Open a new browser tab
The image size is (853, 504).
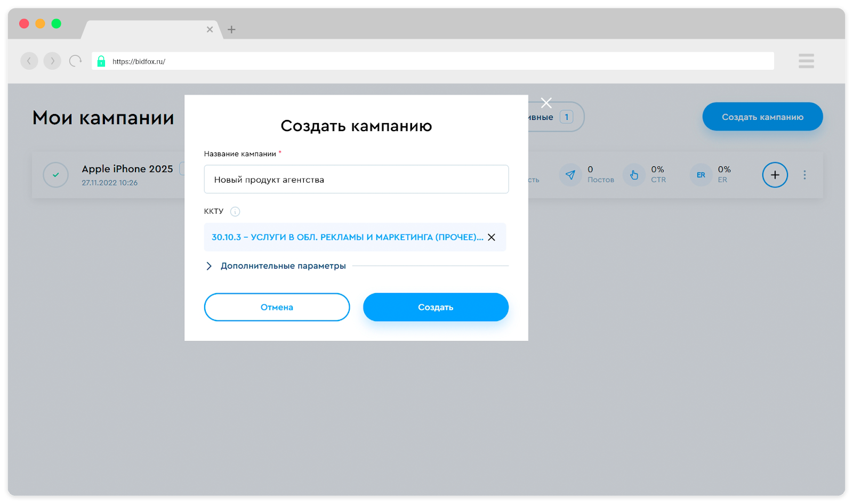[231, 30]
